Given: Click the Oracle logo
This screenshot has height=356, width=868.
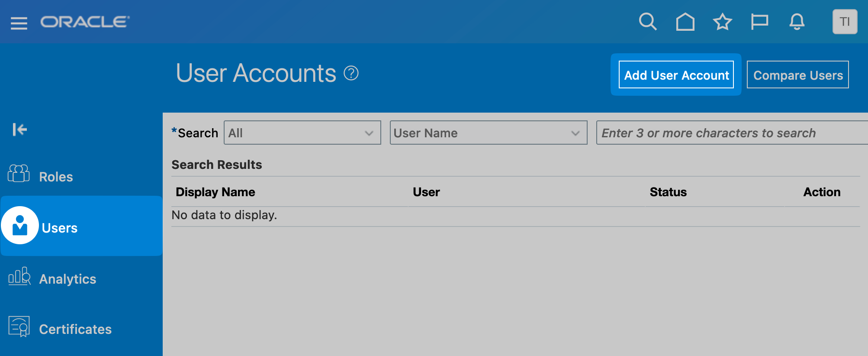Looking at the screenshot, I should point(85,22).
